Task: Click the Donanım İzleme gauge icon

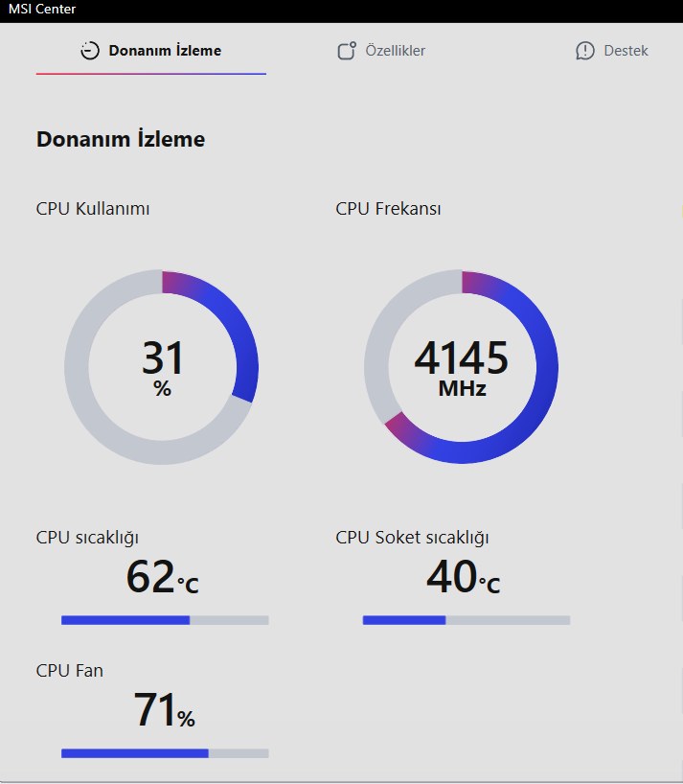Action: 90,51
